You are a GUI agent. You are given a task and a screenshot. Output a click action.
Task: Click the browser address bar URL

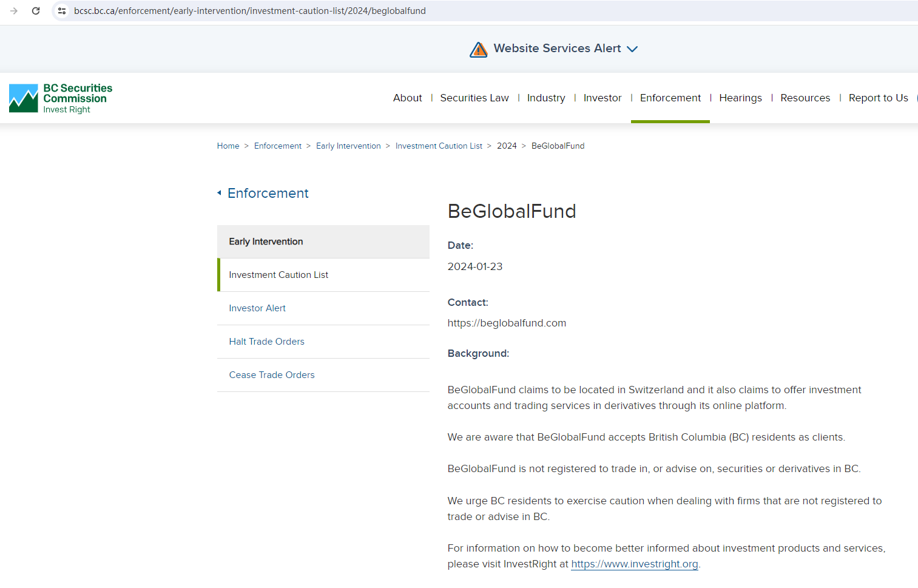click(x=250, y=11)
